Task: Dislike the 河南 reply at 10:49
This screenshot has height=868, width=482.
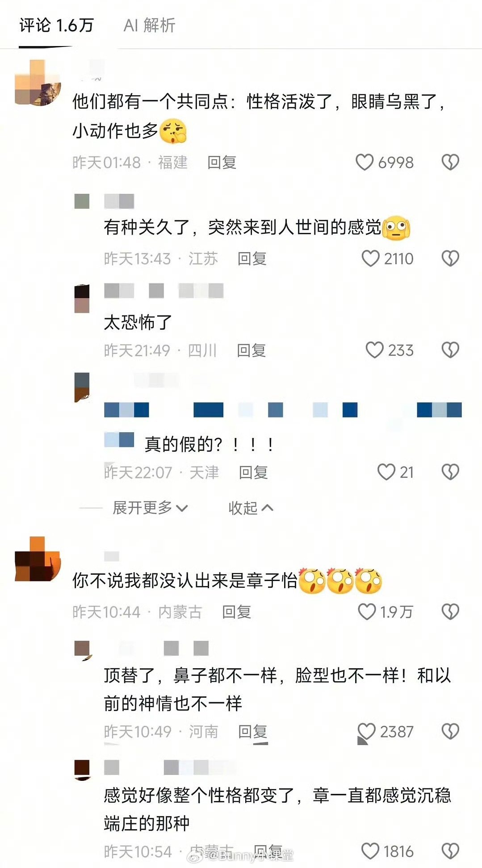Action: click(x=450, y=731)
